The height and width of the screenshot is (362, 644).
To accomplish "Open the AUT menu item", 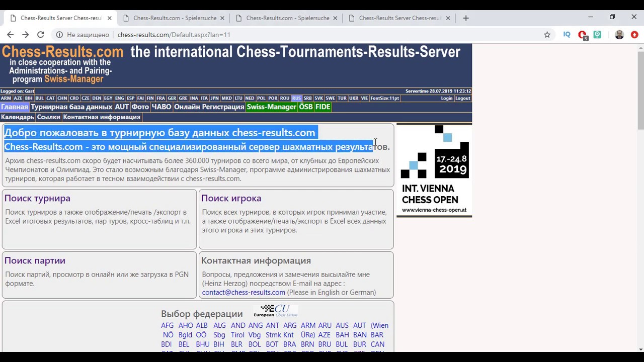I will pos(122,107).
